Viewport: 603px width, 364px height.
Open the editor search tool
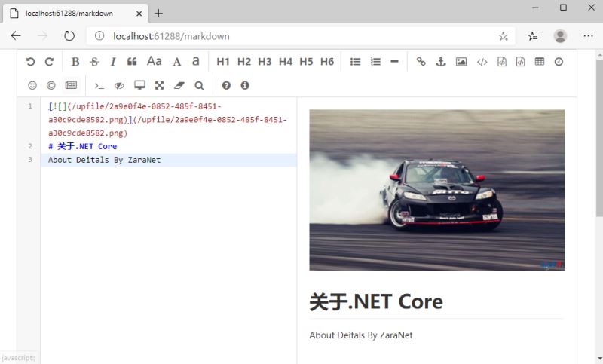(x=199, y=85)
